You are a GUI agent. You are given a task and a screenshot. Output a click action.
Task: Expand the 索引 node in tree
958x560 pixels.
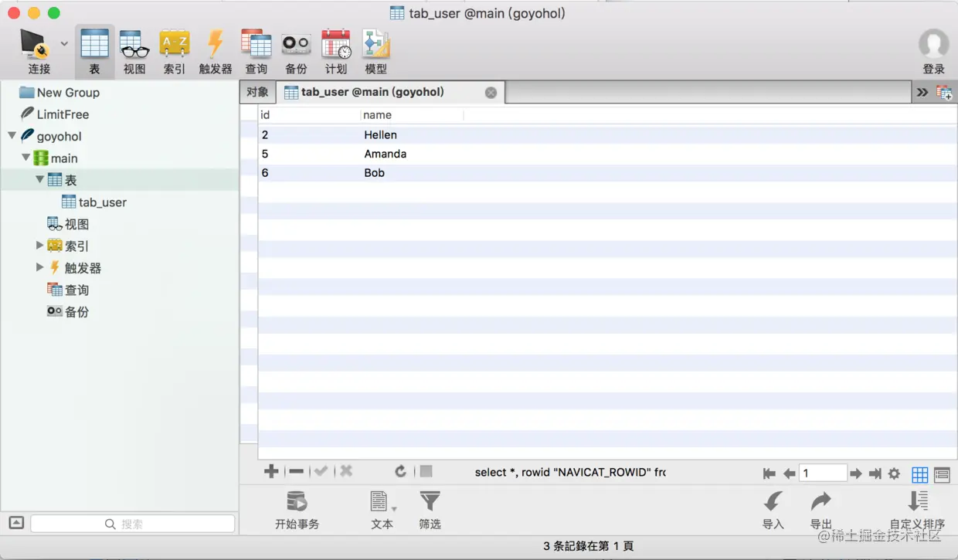(39, 246)
